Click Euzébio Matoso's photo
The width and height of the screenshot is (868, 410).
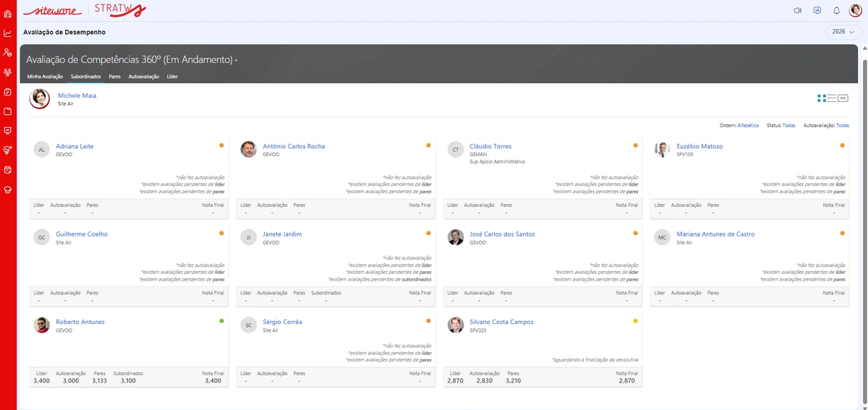pyautogui.click(x=663, y=149)
